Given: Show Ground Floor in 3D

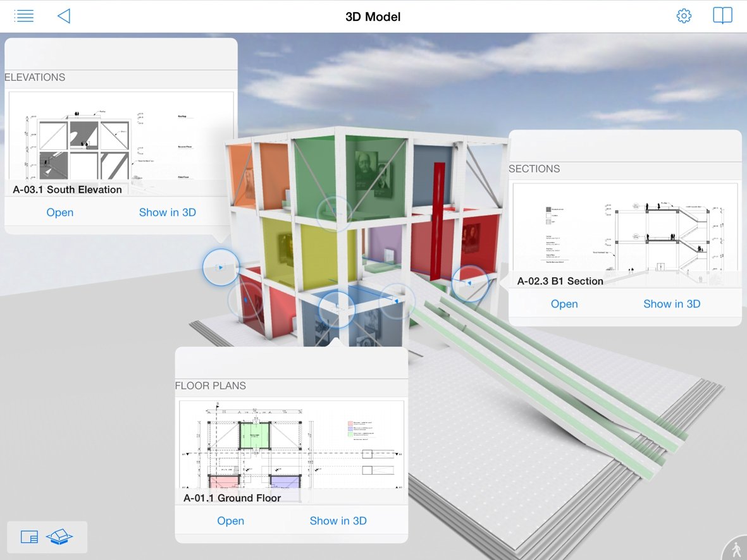Looking at the screenshot, I should tap(338, 521).
